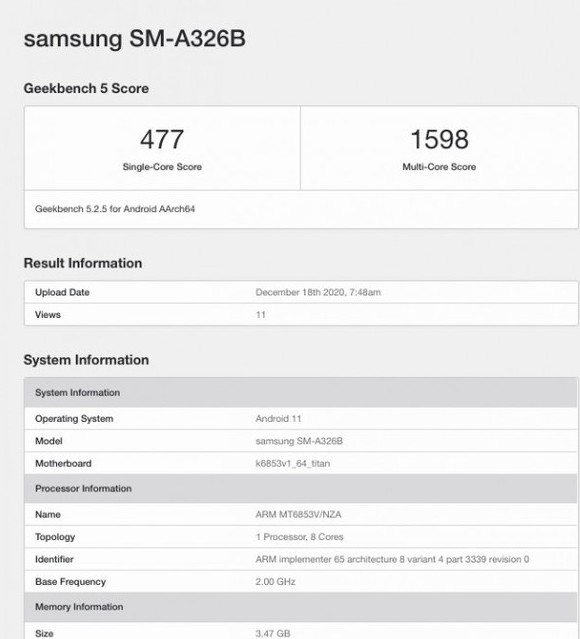Click Geekbench 5.2.5 for Android AArch64 text
Screen dimensions: 580x639
pyautogui.click(x=115, y=209)
